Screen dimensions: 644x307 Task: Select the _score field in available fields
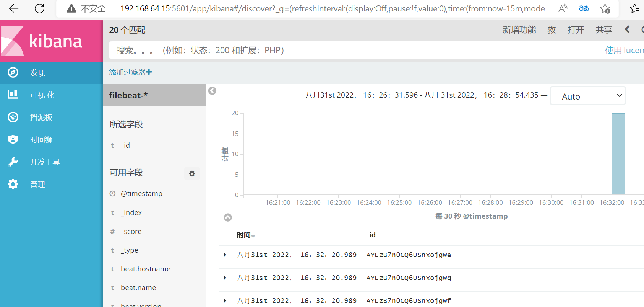click(x=131, y=232)
